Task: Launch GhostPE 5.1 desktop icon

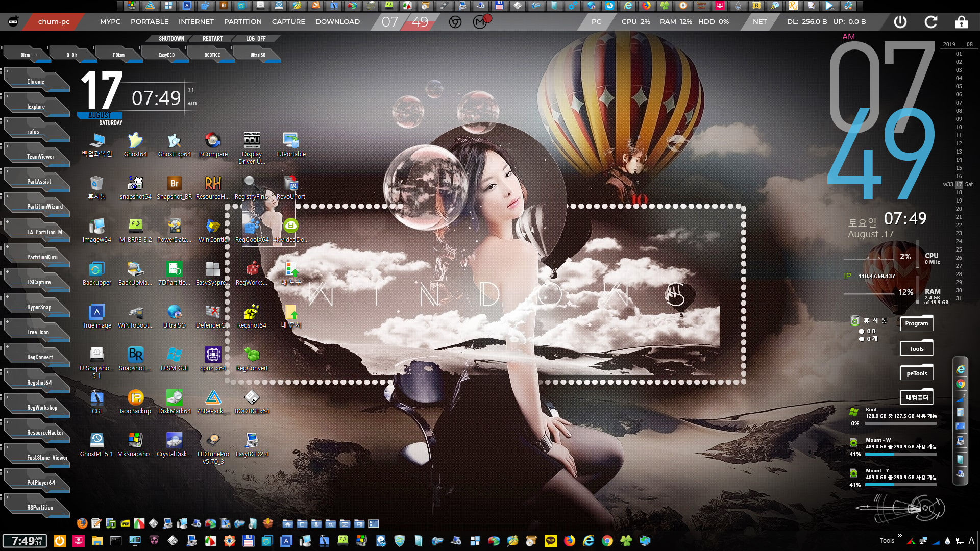Action: pyautogui.click(x=96, y=445)
